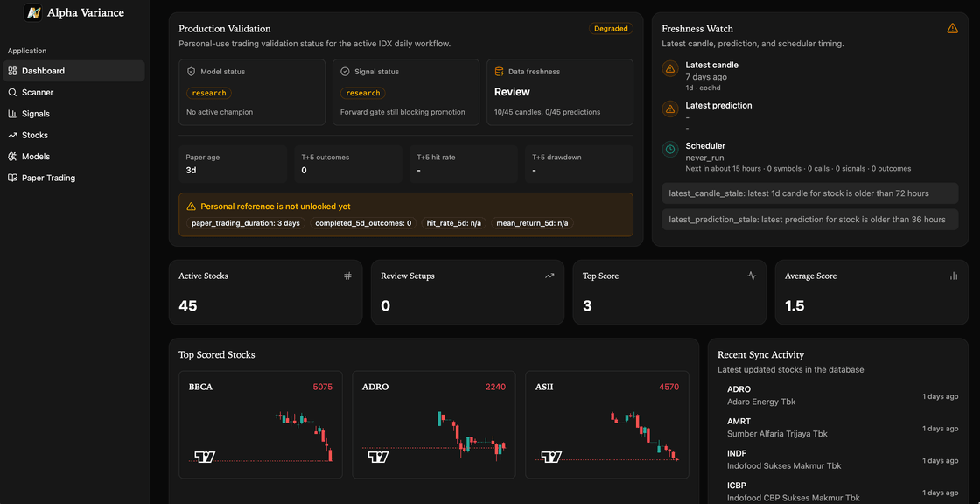980x504 pixels.
Task: Click the T+5 outcomes tile
Action: 348,164
